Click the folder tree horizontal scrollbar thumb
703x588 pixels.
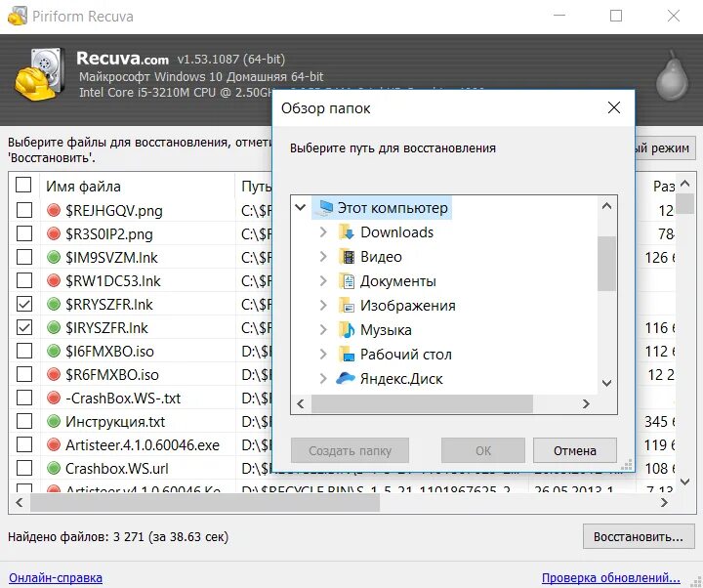[x=423, y=403]
